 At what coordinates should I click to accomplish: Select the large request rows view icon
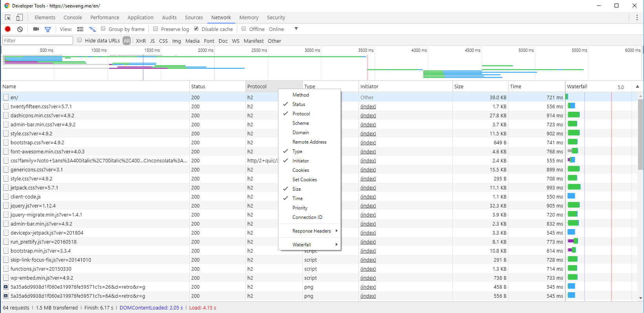80,29
